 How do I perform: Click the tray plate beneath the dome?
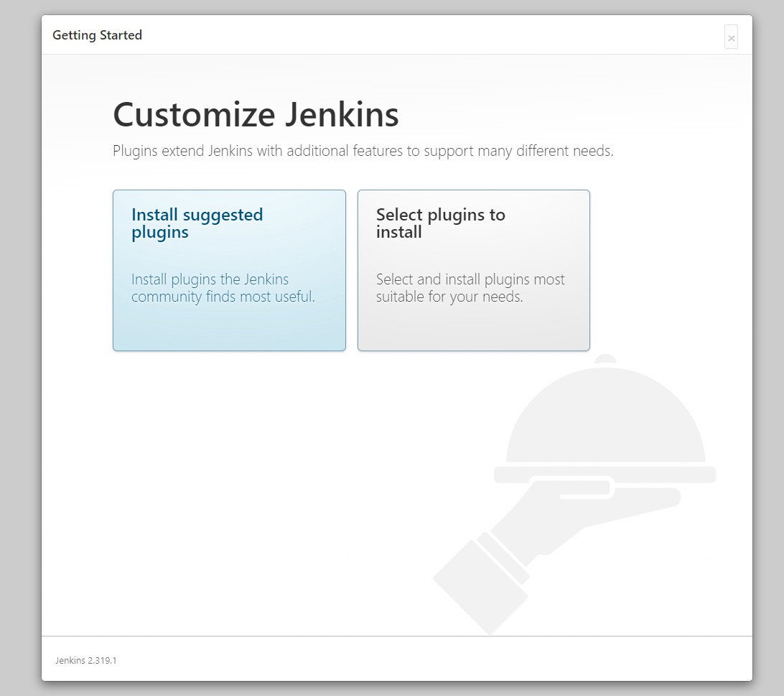point(605,474)
